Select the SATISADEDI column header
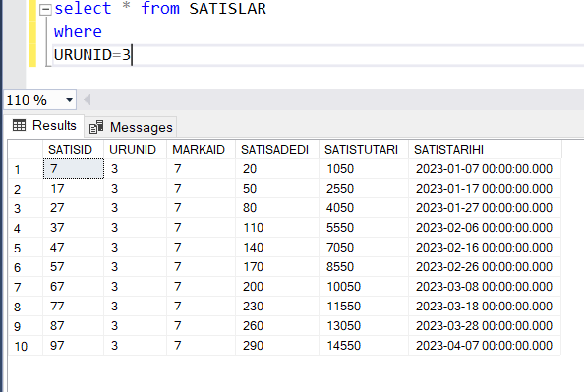The height and width of the screenshot is (392, 584). (277, 149)
